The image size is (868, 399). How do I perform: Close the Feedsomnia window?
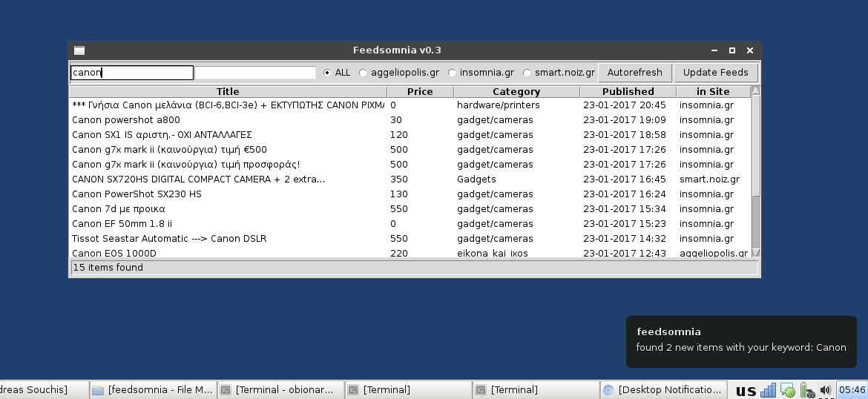point(750,50)
